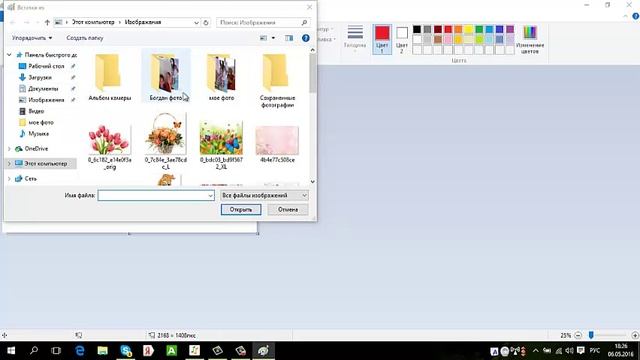Click the Открыть button
Image resolution: width=640 pixels, height=360 pixels.
point(241,209)
